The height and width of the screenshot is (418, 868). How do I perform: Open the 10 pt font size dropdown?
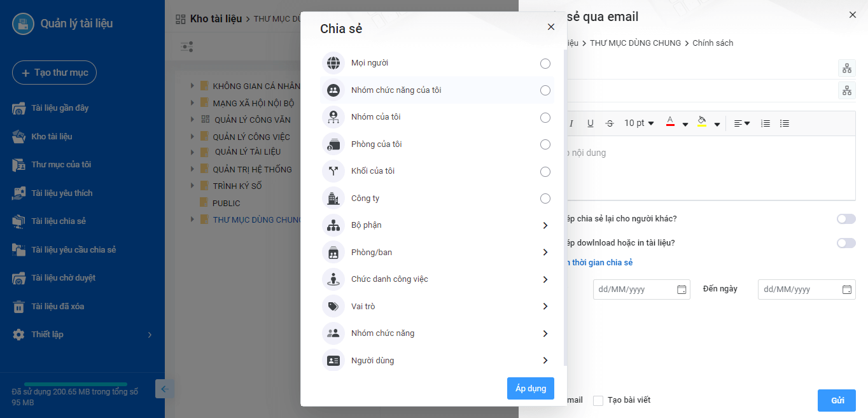639,123
